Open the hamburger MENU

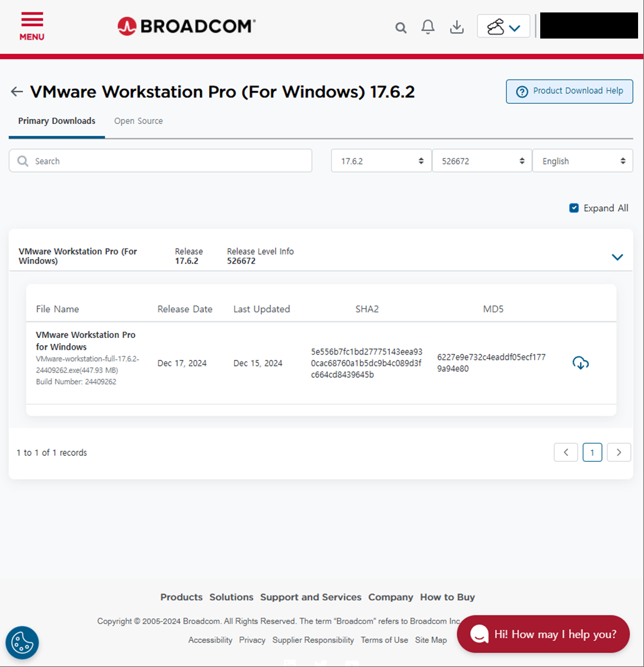click(32, 26)
